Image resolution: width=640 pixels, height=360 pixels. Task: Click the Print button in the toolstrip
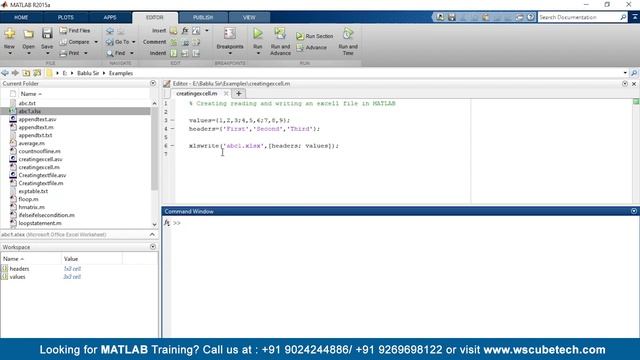(70, 53)
